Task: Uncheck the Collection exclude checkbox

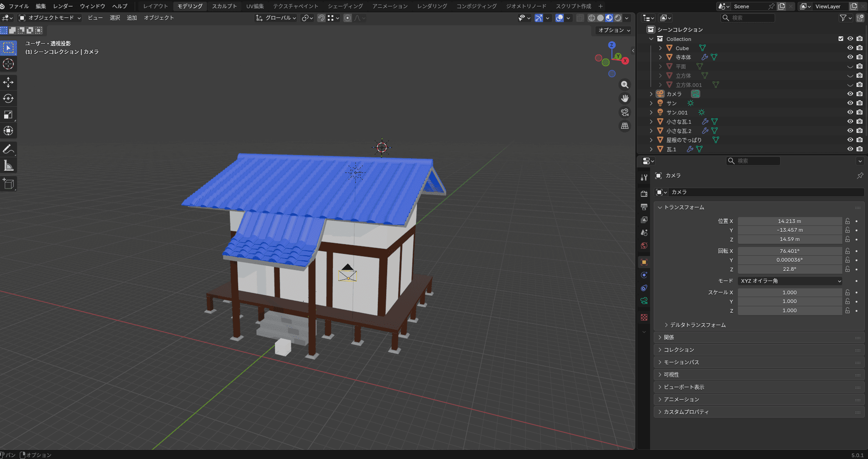Action: [x=841, y=39]
